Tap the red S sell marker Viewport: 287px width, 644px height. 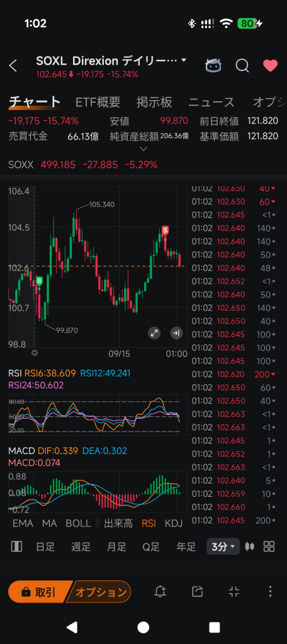pyautogui.click(x=166, y=230)
